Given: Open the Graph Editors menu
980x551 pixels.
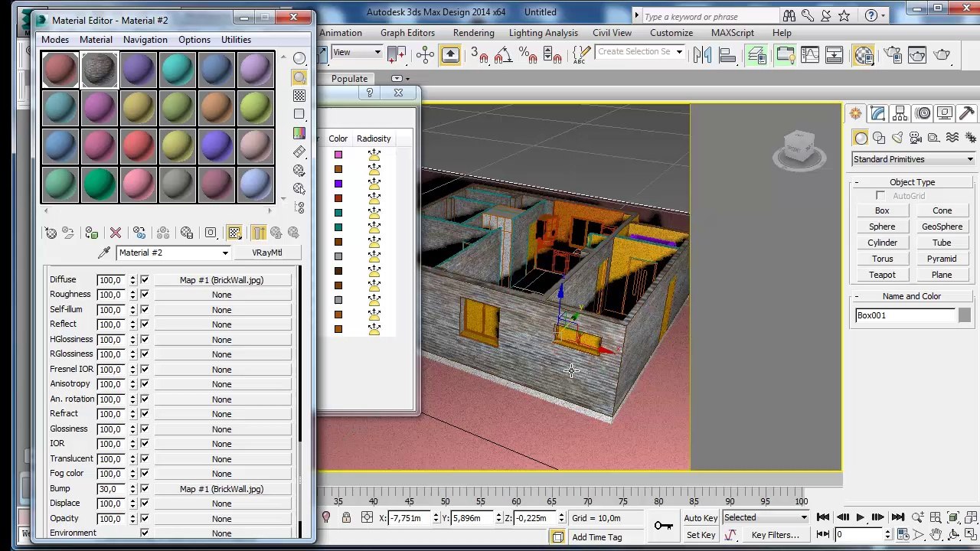Looking at the screenshot, I should point(407,33).
